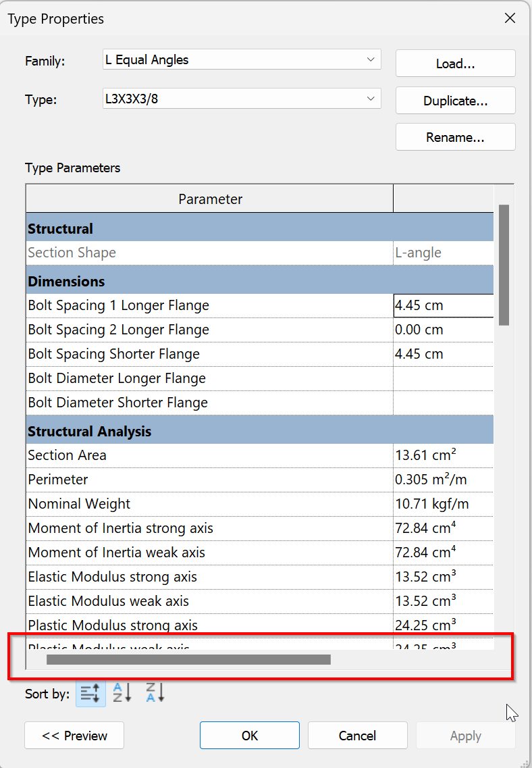Sort parameters Z to A descending
Viewport: 532px width, 768px height.
[x=155, y=693]
